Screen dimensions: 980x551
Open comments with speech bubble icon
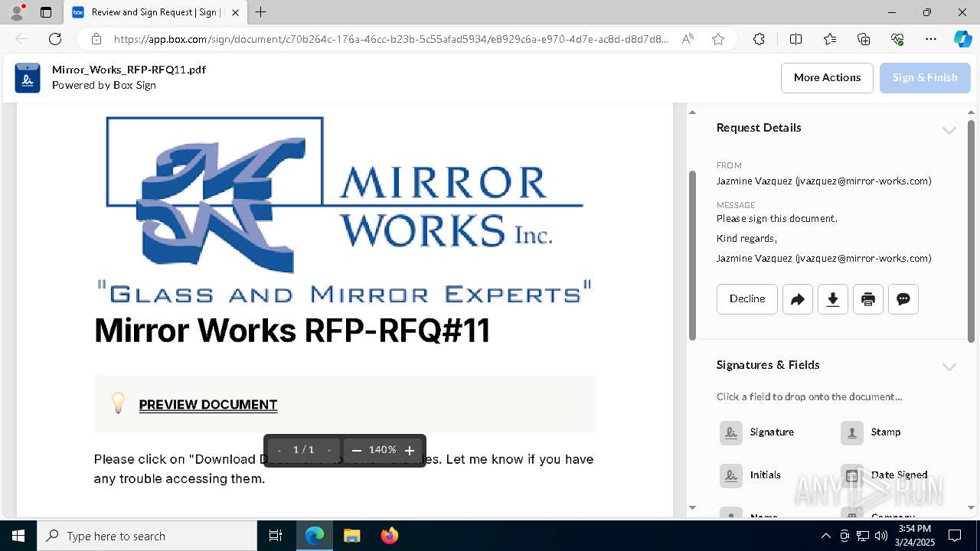(x=903, y=299)
